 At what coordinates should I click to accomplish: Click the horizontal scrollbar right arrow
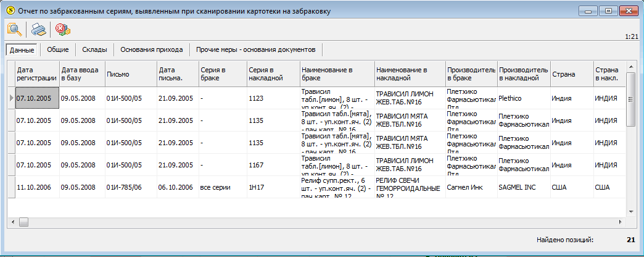(x=622, y=222)
